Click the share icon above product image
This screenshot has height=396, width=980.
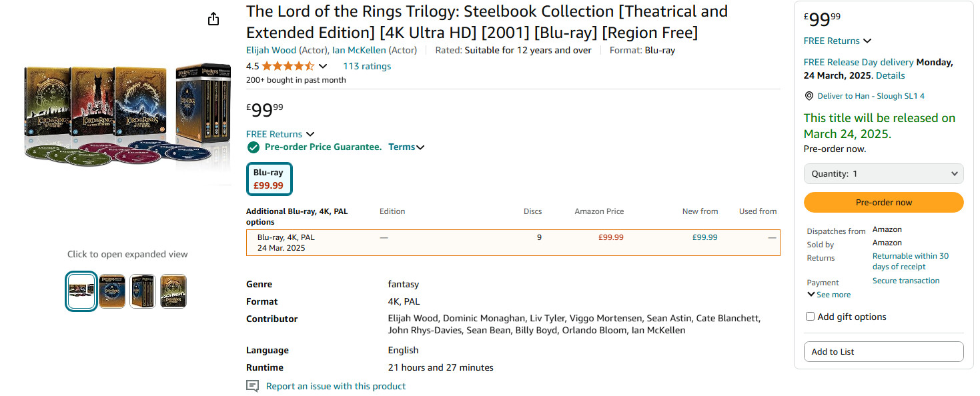pyautogui.click(x=213, y=19)
